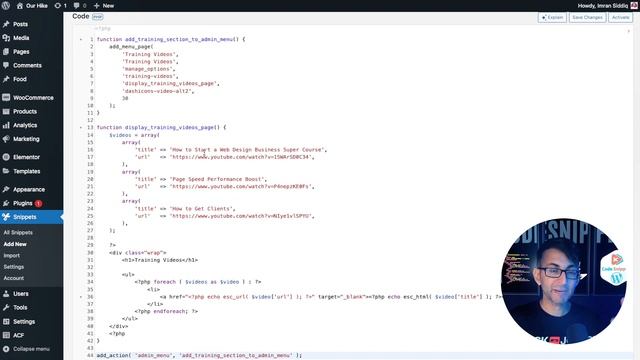
Task: Click the user avatar in admin bar
Action: pos(634,6)
